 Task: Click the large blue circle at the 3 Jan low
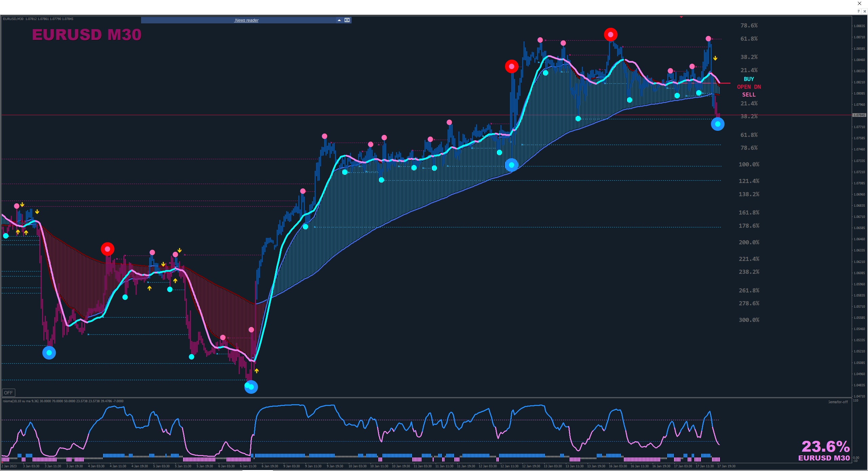click(x=49, y=353)
